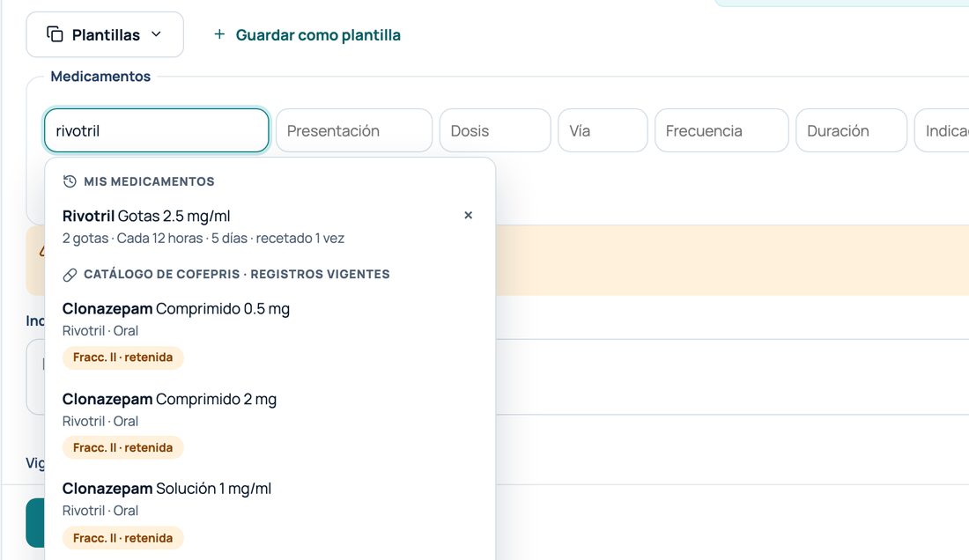This screenshot has width=969, height=560.
Task: Click the history icon beside Mis Medicamentos
Action: (70, 181)
